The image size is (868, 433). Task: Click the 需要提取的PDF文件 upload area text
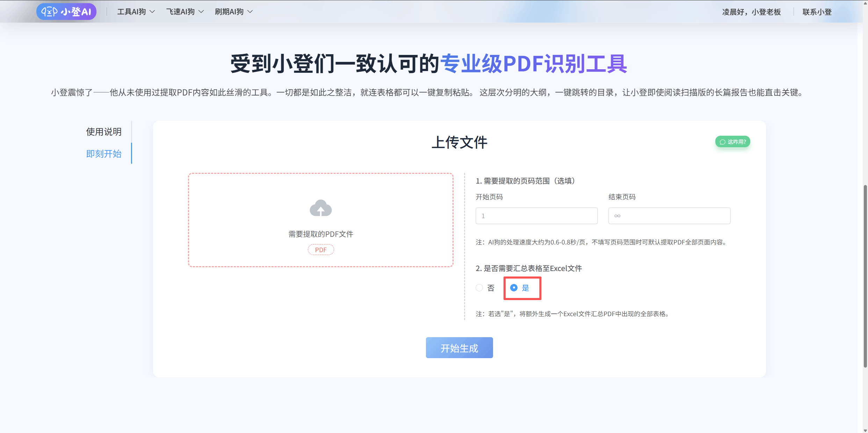point(320,234)
